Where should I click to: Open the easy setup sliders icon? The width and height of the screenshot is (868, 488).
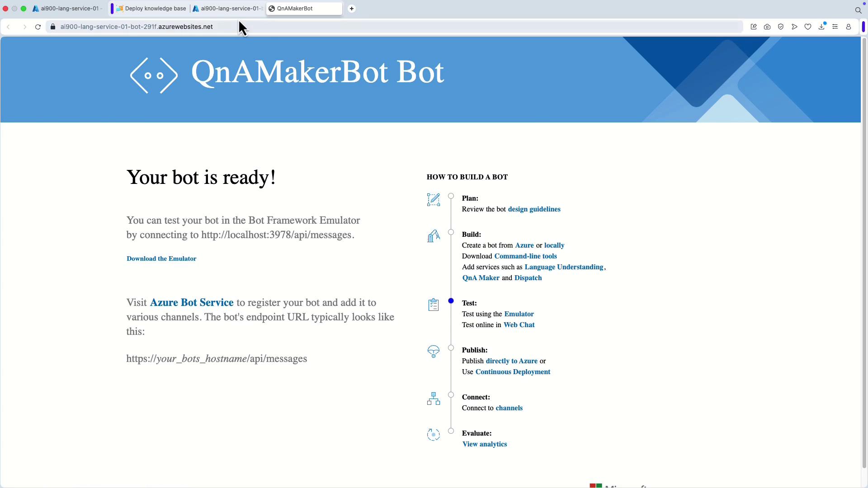click(x=835, y=27)
